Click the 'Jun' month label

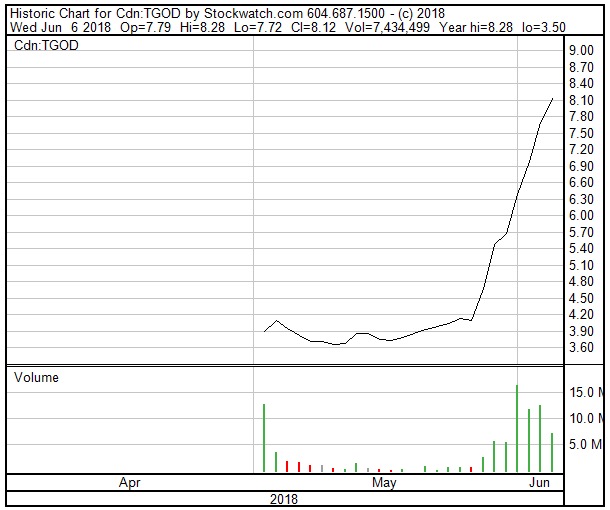tap(539, 483)
